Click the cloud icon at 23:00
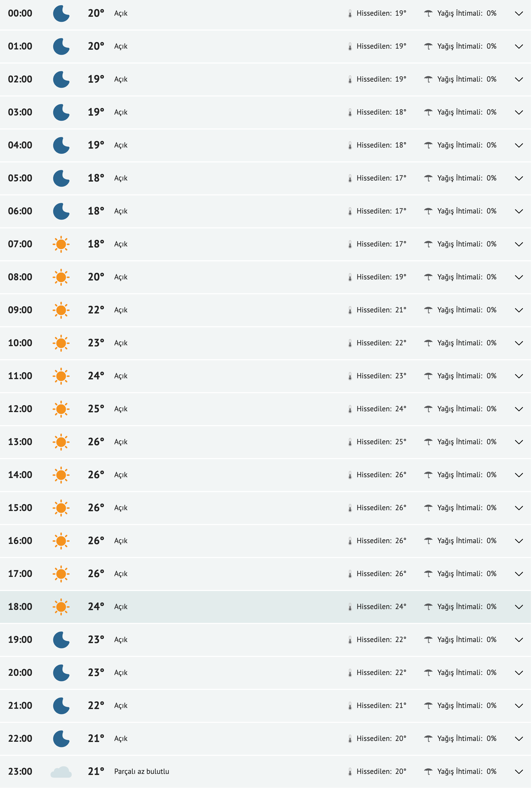Screen dimensions: 532x788 pos(61,772)
